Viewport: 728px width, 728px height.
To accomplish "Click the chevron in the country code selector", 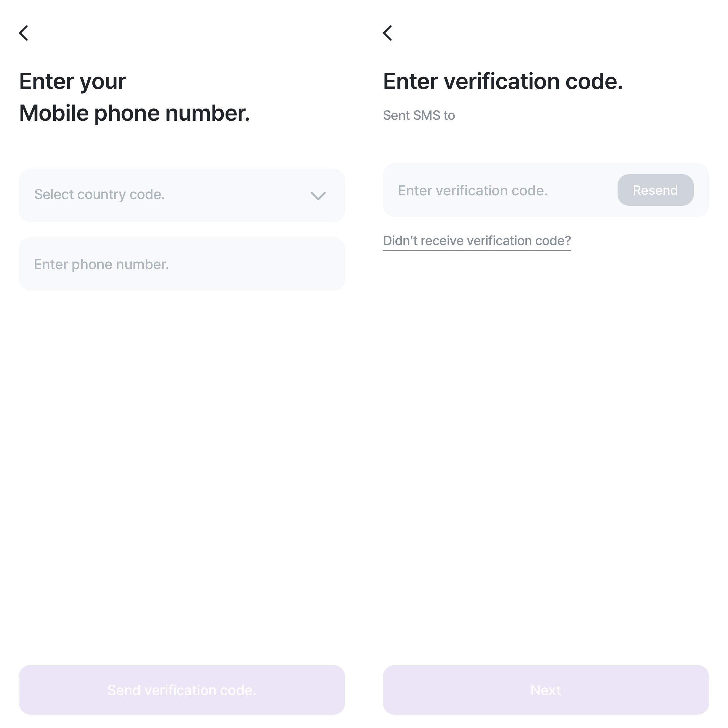I will pos(318,196).
